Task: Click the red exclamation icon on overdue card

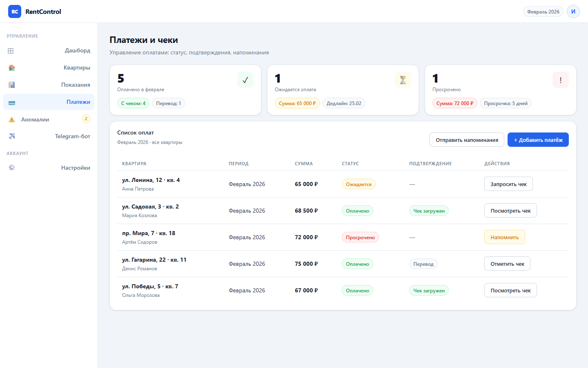Action: 560,80
